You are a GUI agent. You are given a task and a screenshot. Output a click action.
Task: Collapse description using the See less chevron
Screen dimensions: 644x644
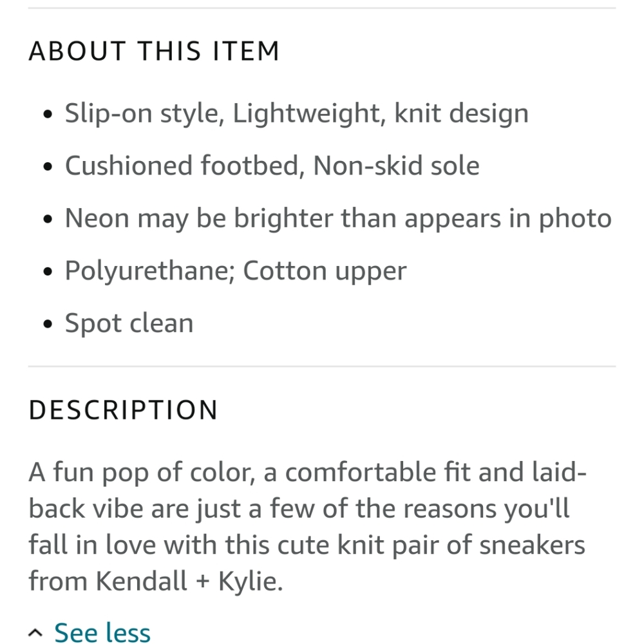pyautogui.click(x=35, y=631)
